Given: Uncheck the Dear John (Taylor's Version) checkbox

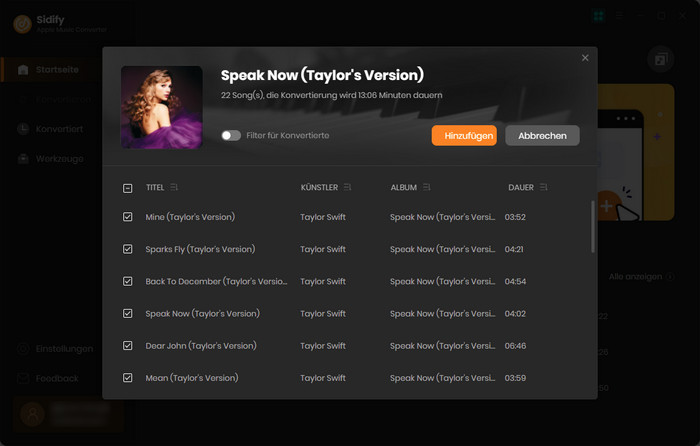Looking at the screenshot, I should [x=127, y=346].
